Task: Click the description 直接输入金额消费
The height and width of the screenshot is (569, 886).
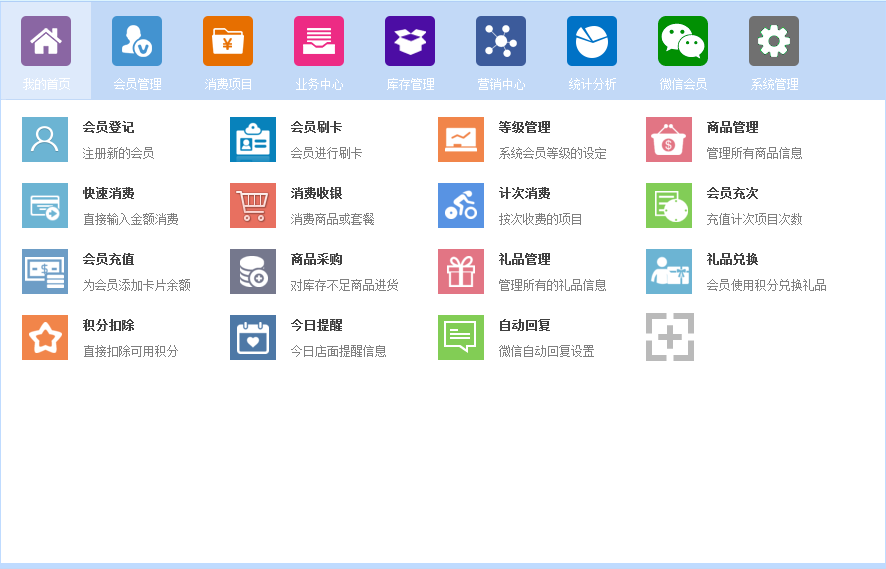Action: click(x=131, y=220)
